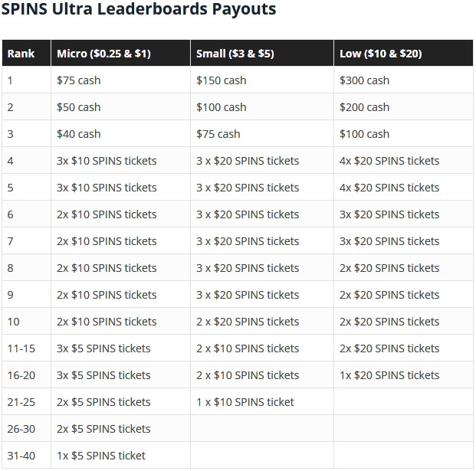The image size is (476, 471).
Task: Click the 11-15 rank cell
Action: 26,348
